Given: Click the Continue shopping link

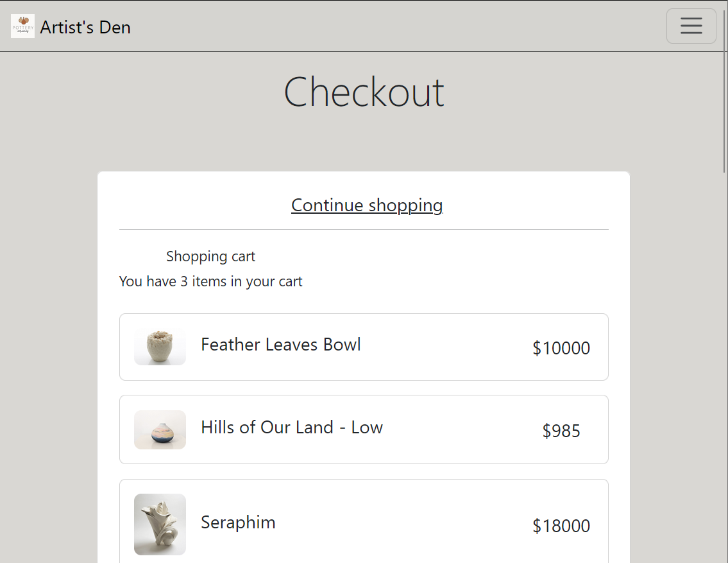Looking at the screenshot, I should click(x=367, y=205).
